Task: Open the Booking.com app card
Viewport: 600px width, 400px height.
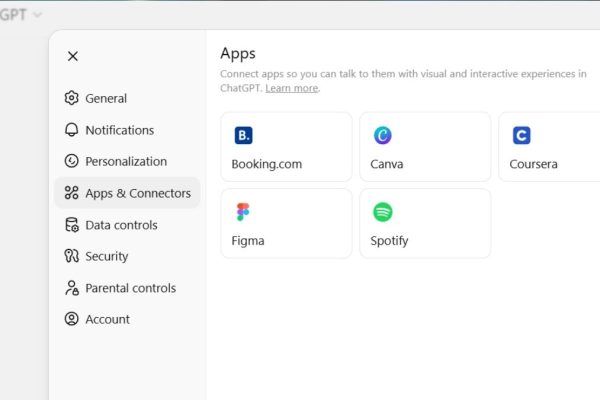Action: 286,147
